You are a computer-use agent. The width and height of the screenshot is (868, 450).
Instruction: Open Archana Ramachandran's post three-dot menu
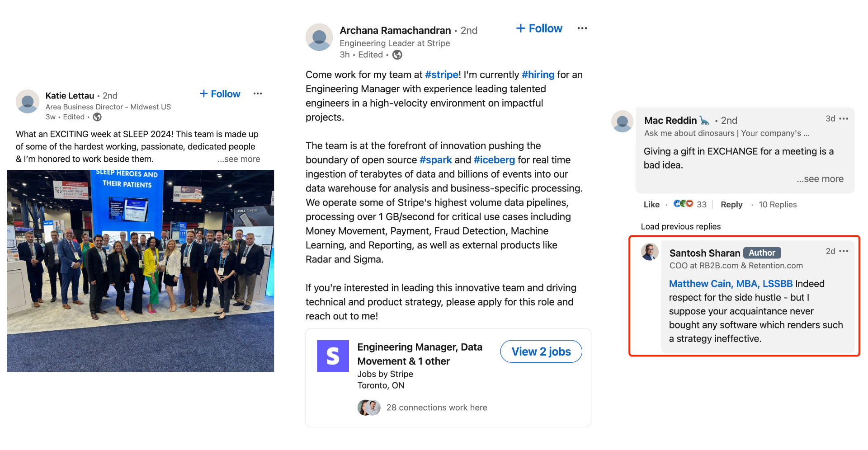coord(582,28)
